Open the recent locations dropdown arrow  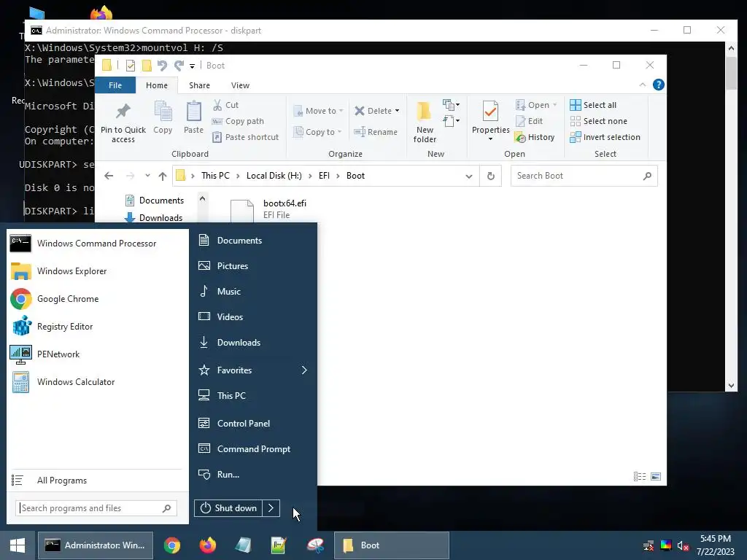coord(147,176)
